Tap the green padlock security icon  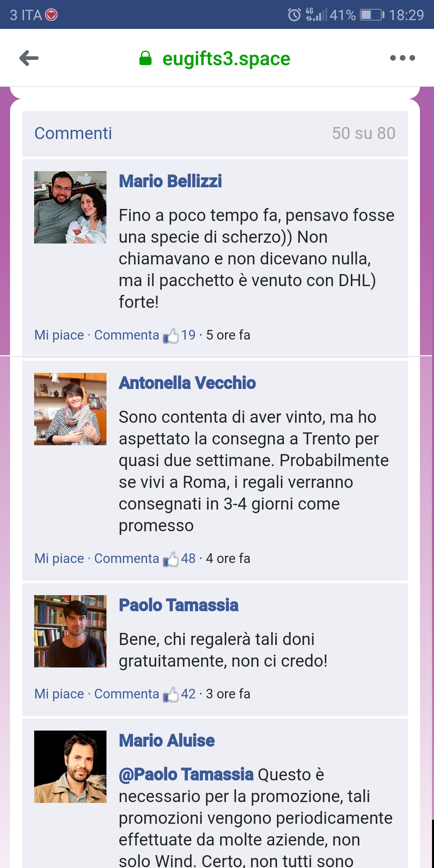click(x=145, y=58)
